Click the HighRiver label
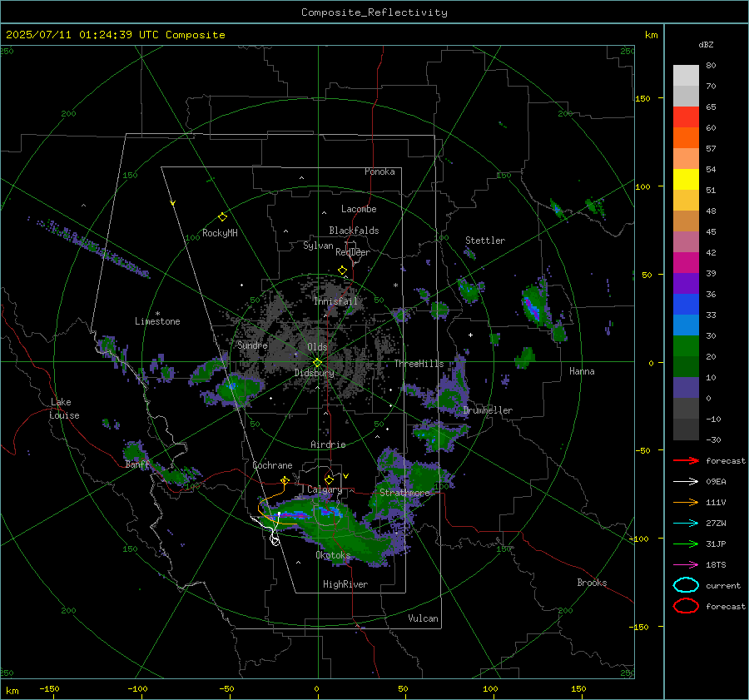 tap(345, 584)
